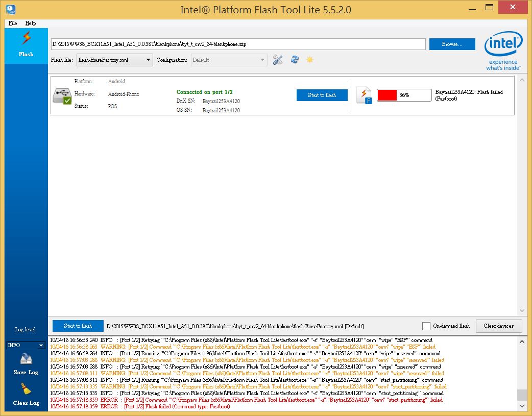
Task: Open the Help menu
Action: click(31, 23)
